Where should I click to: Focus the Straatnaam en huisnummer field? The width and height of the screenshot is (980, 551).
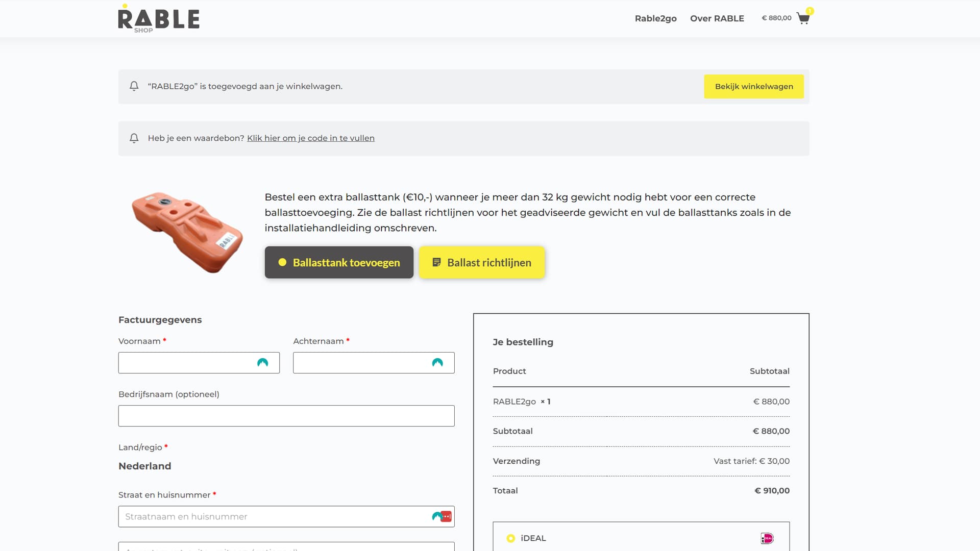[286, 516]
